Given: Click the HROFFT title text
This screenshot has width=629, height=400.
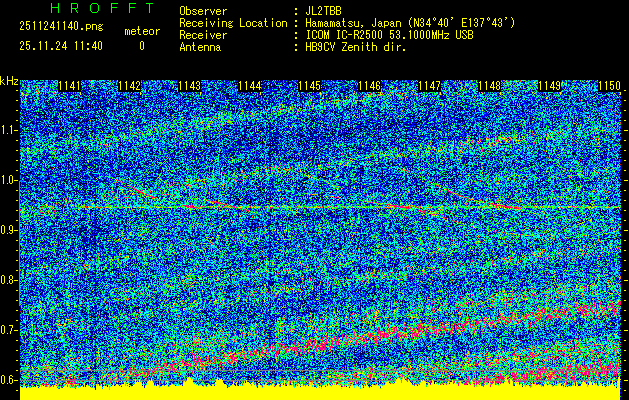Looking at the screenshot, I should (x=89, y=10).
